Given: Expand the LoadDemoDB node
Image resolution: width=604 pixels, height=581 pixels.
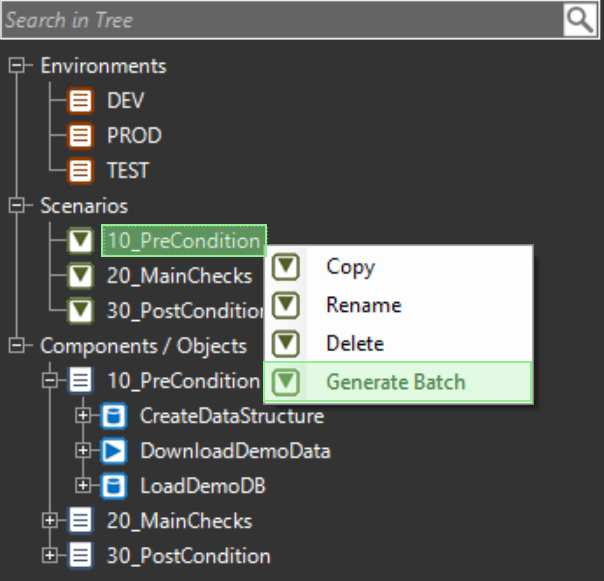Looking at the screenshot, I should tap(83, 485).
